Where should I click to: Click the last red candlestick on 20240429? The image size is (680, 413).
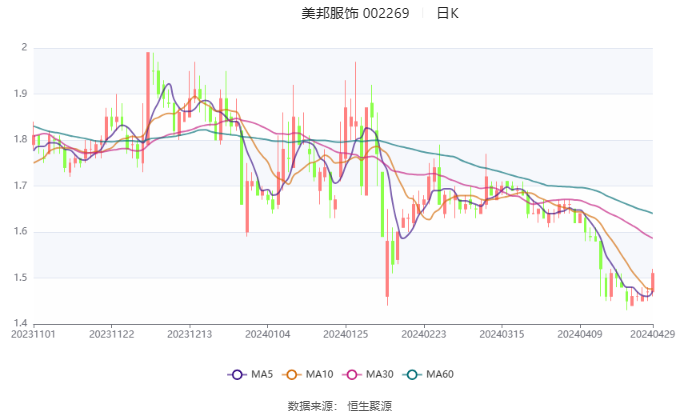tap(652, 282)
